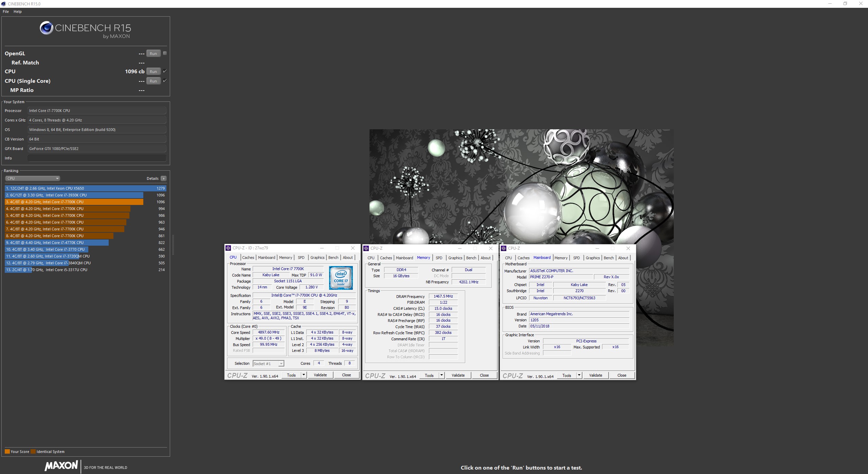868x474 pixels.
Task: Click the brown Identical System legend swatch
Action: [x=33, y=452]
